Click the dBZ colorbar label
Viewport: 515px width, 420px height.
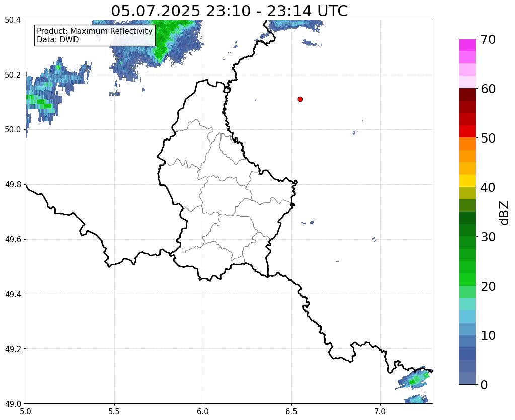pos(505,213)
